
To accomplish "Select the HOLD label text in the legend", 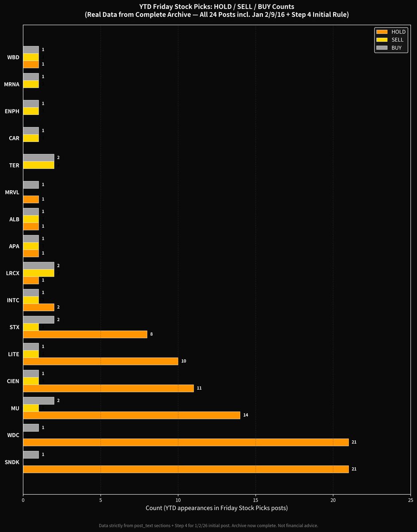I will [398, 31].
